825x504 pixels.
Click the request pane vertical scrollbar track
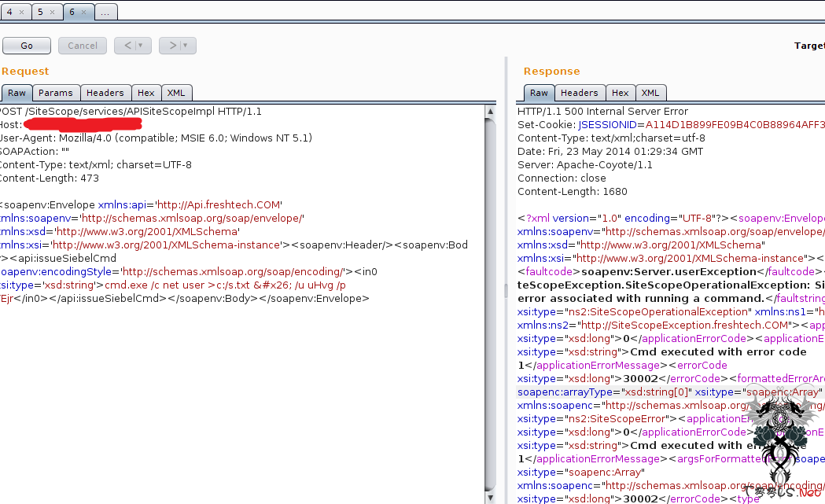(x=491, y=304)
